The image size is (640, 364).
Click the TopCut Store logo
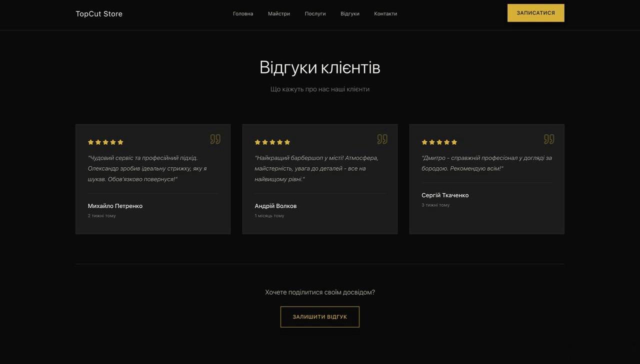click(98, 13)
